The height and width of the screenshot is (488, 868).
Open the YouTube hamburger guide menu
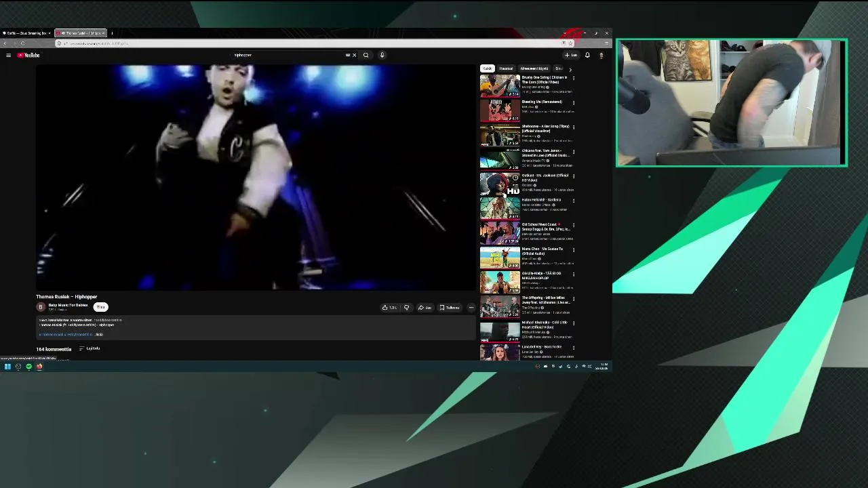pos(8,55)
